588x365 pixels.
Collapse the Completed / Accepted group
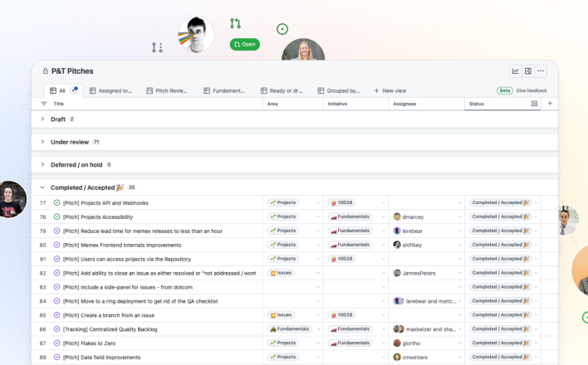pyautogui.click(x=42, y=187)
